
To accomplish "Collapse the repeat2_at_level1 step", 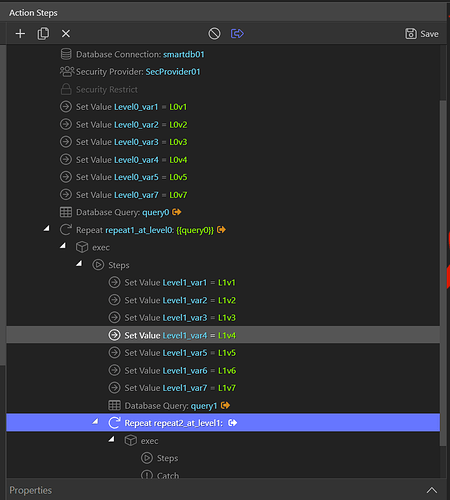I will pos(95,422).
